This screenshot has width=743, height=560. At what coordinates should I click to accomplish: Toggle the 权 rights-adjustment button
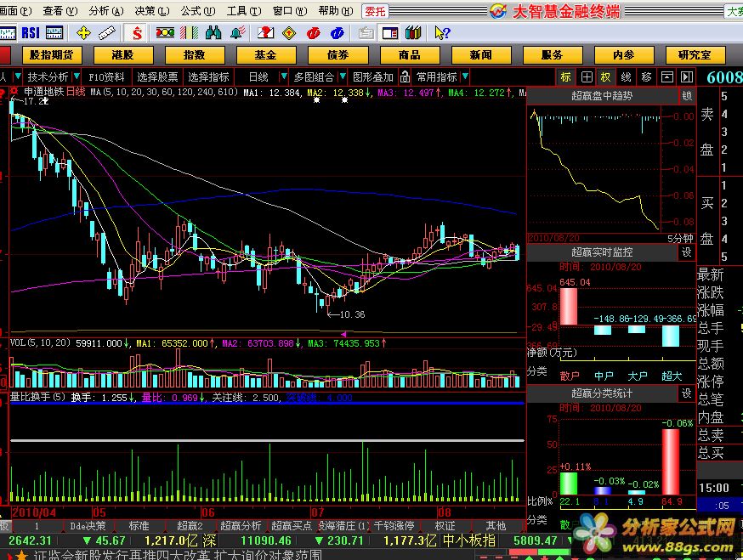tap(605, 76)
